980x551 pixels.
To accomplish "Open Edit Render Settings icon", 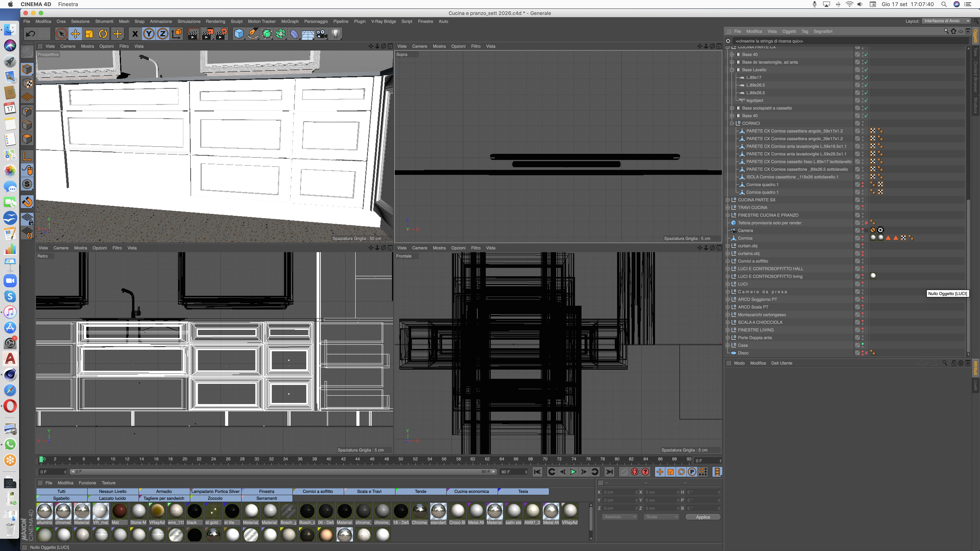I will tap(222, 34).
